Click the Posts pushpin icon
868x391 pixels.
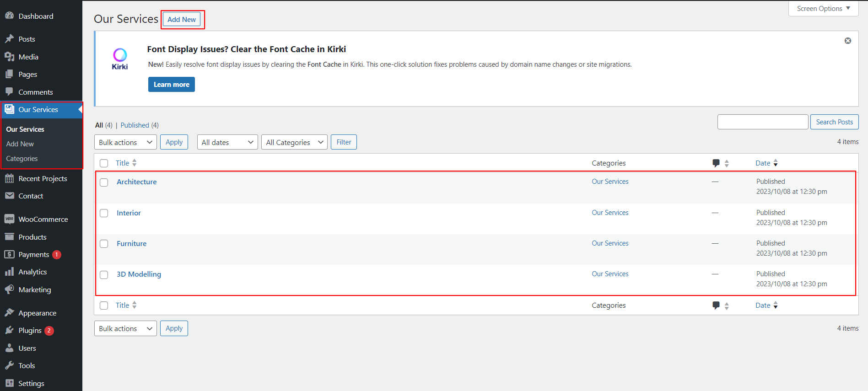coord(9,39)
